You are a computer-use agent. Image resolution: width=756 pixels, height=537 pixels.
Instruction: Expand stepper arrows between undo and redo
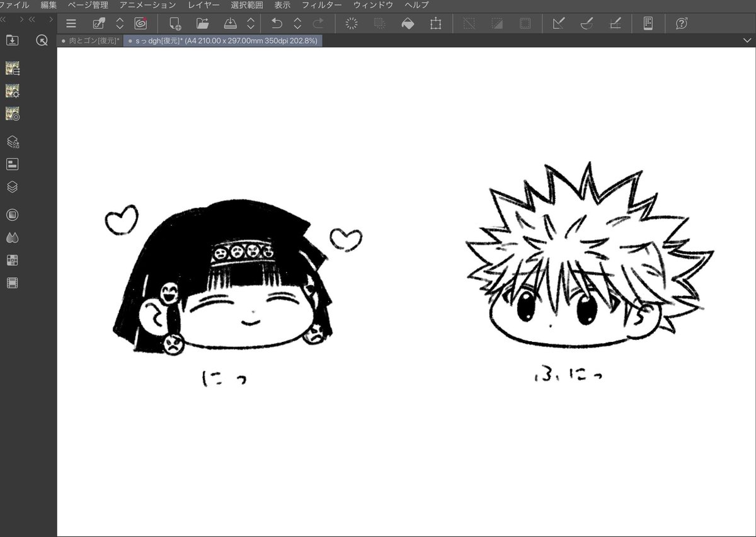(297, 24)
